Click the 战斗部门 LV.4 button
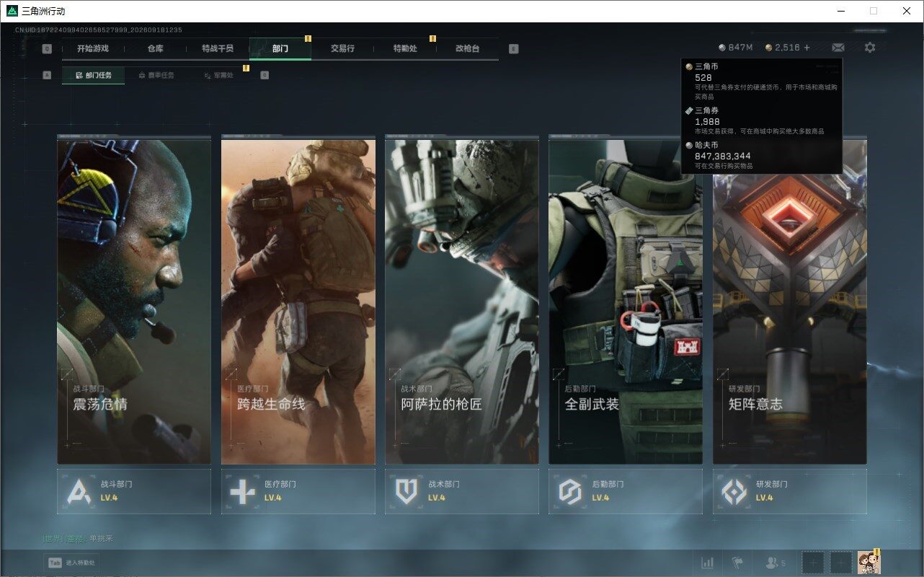The height and width of the screenshot is (577, 924). pyautogui.click(x=134, y=491)
